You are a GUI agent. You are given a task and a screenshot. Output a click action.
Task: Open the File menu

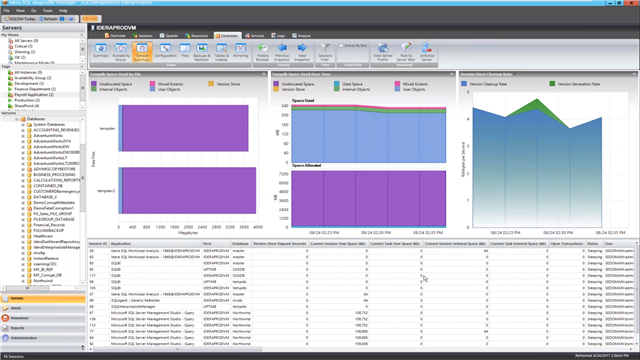[x=7, y=11]
